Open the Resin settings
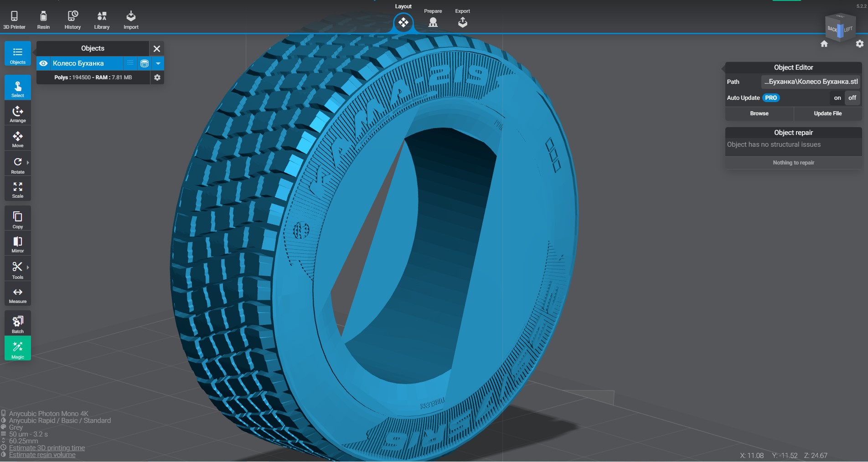 (x=43, y=20)
